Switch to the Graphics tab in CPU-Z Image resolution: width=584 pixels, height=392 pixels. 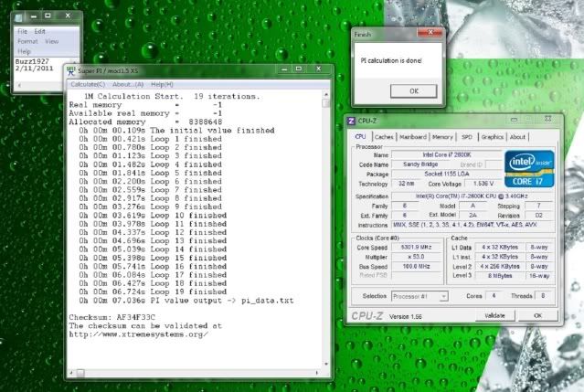[492, 137]
